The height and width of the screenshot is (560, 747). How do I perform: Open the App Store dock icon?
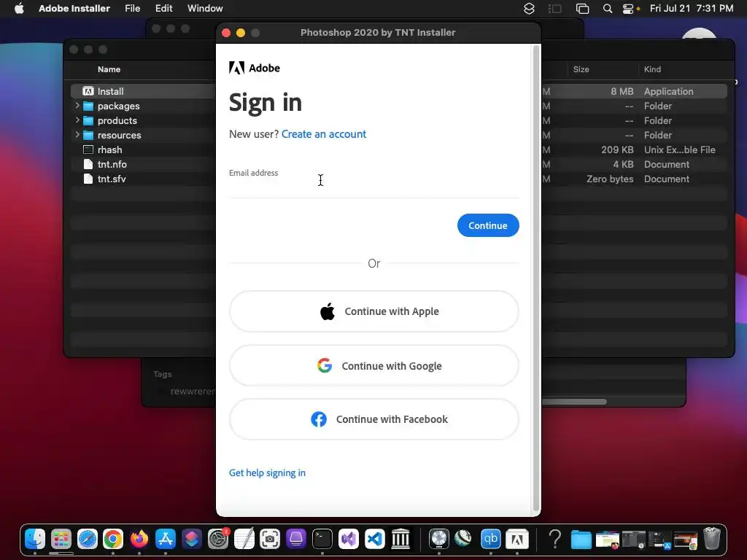[166, 539]
